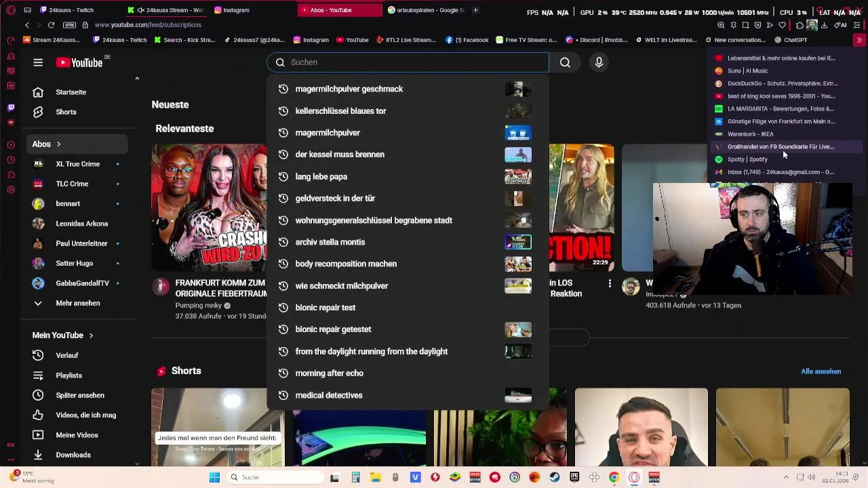Open Twitch icon in Opera sidebar
Image resolution: width=868 pixels, height=488 pixels.
click(x=11, y=107)
